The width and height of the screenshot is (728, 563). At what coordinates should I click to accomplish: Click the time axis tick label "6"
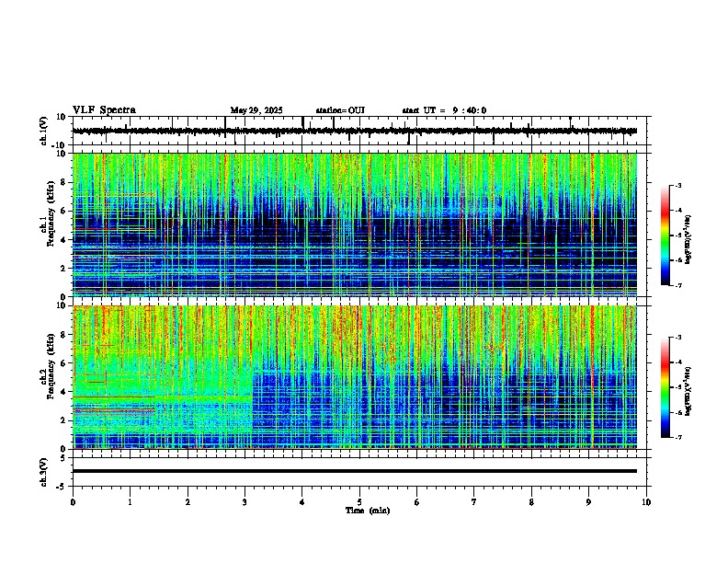coord(417,502)
